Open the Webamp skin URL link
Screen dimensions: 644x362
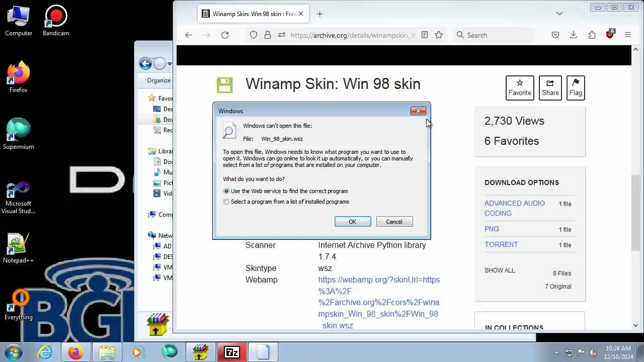point(379,303)
